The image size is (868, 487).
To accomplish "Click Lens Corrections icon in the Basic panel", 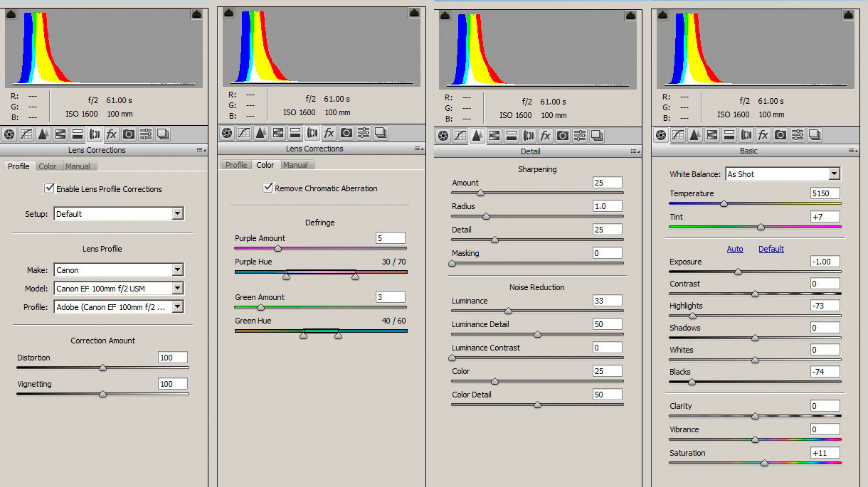I will [x=746, y=135].
